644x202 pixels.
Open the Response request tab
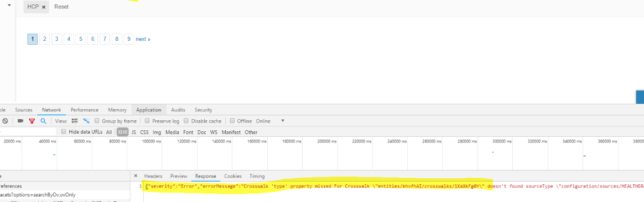(x=206, y=176)
